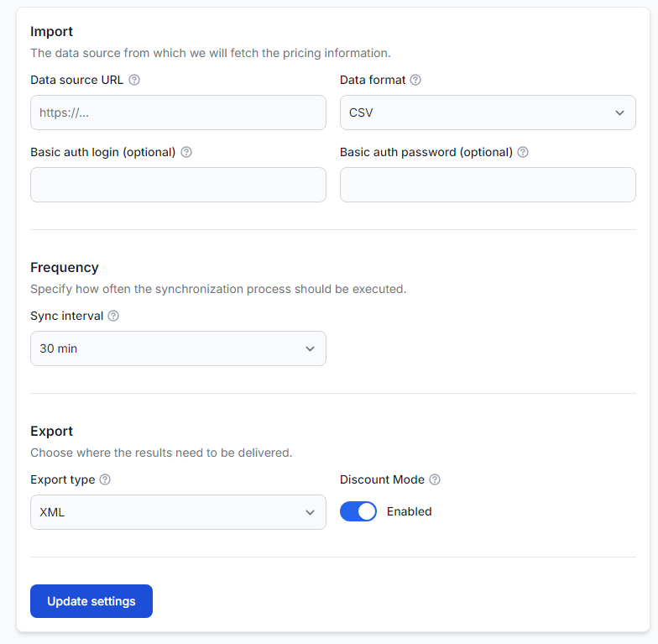Click the Export type label text
The image size is (658, 644).
pyautogui.click(x=63, y=479)
